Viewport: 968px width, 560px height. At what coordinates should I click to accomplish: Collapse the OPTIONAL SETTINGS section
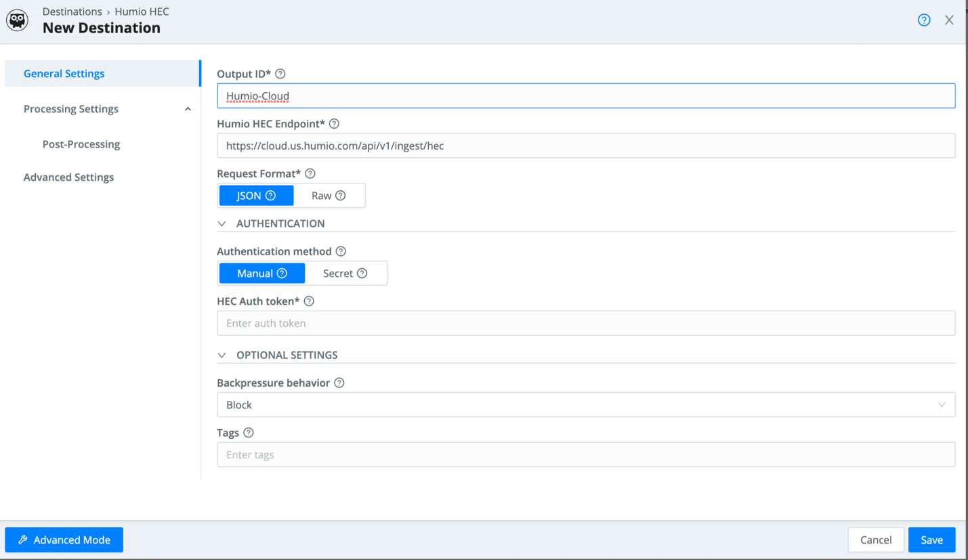coord(222,356)
